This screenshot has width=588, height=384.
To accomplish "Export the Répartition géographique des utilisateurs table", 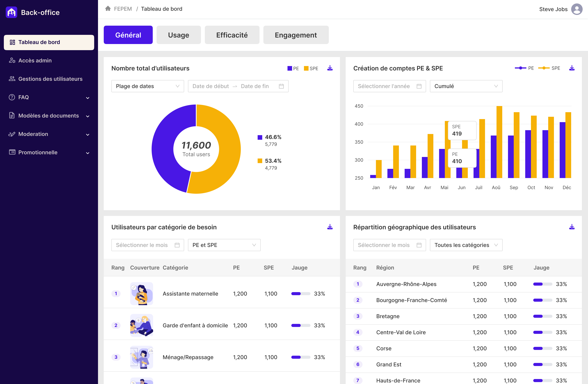I will coord(572,227).
